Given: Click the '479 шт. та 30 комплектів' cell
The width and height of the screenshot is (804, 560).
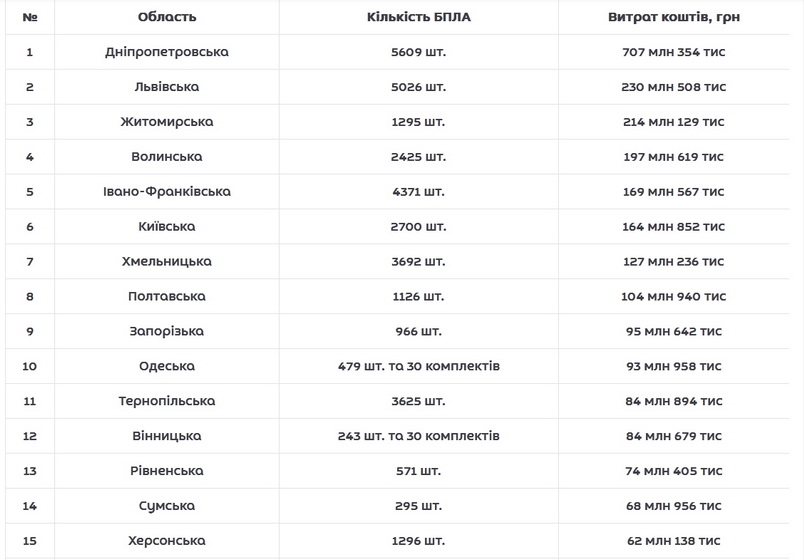Looking at the screenshot, I should click(x=419, y=366).
